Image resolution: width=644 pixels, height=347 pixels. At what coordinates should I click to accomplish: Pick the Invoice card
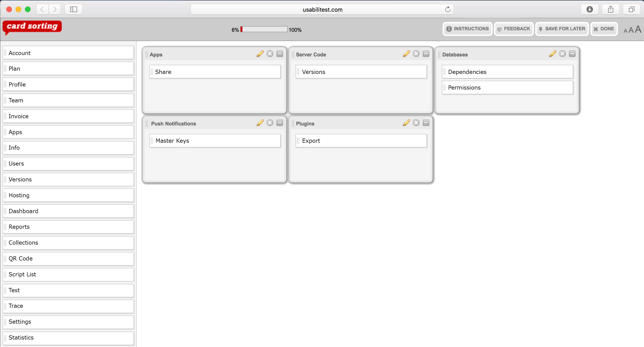[x=68, y=116]
